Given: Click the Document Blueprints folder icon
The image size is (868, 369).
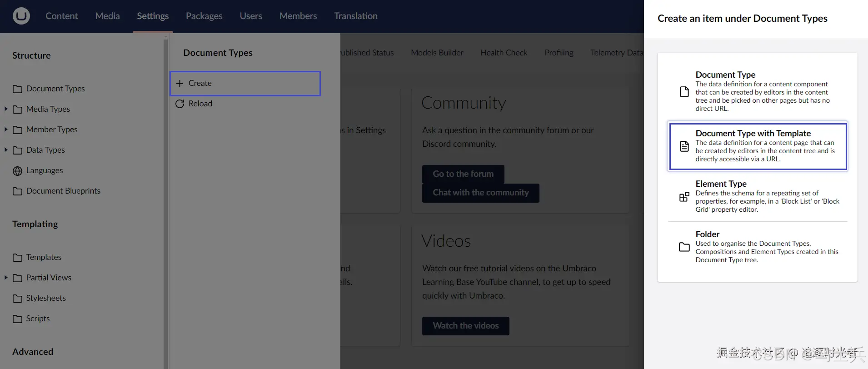Looking at the screenshot, I should [17, 191].
